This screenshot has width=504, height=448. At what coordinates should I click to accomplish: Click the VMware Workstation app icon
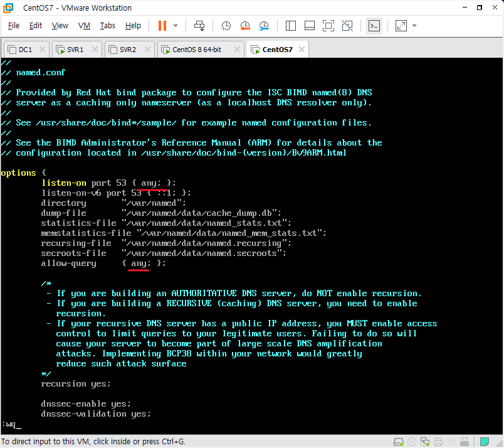pyautogui.click(x=8, y=8)
